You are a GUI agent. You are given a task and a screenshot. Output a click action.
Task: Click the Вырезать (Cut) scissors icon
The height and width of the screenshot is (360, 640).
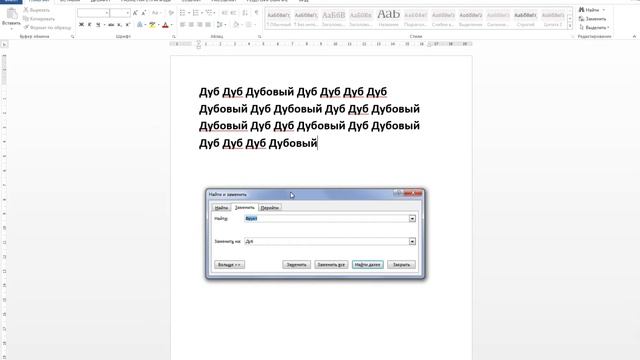(25, 10)
